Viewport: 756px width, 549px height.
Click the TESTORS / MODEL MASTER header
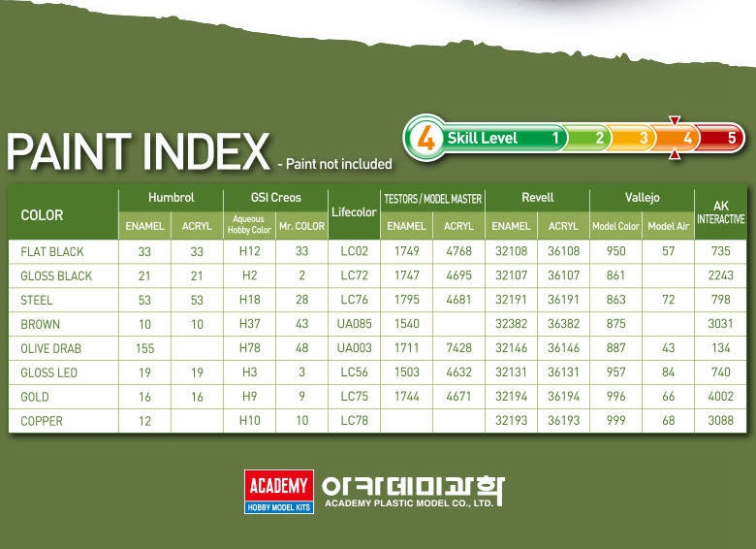[x=432, y=199]
